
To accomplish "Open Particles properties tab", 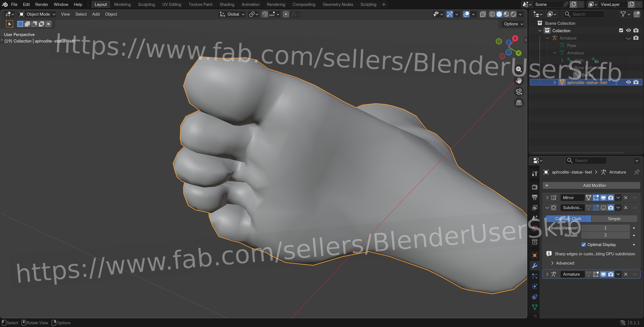I will 534,276.
